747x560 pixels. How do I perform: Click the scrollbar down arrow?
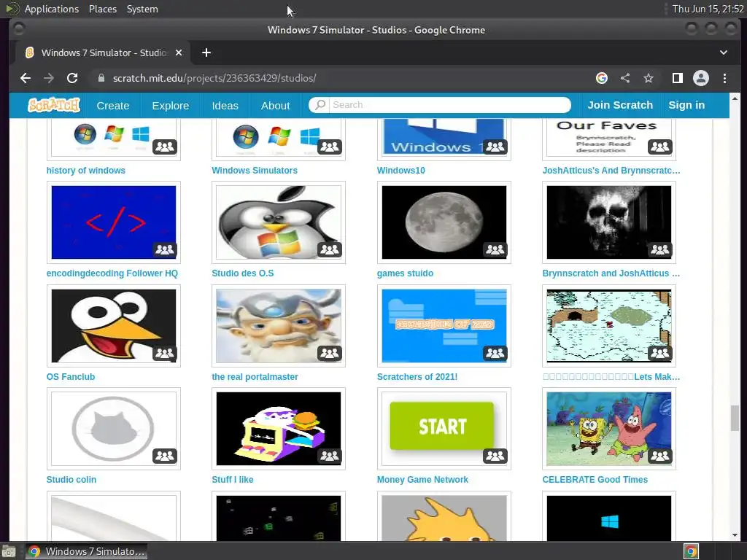click(x=735, y=535)
